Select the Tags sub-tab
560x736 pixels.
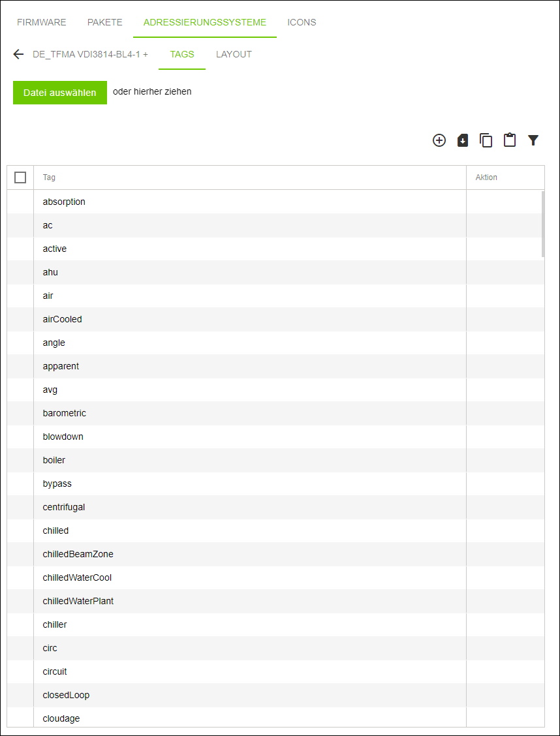182,54
